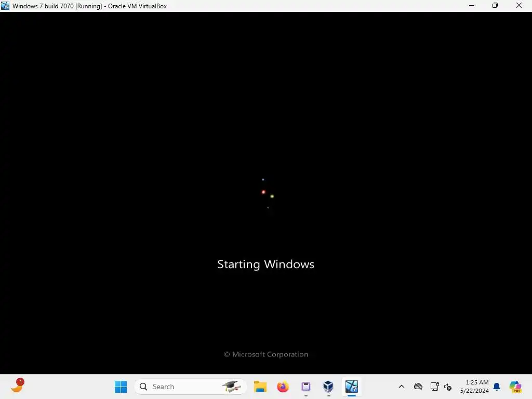The height and width of the screenshot is (399, 532).
Task: Close the VirtualBox VM window
Action: click(519, 5)
